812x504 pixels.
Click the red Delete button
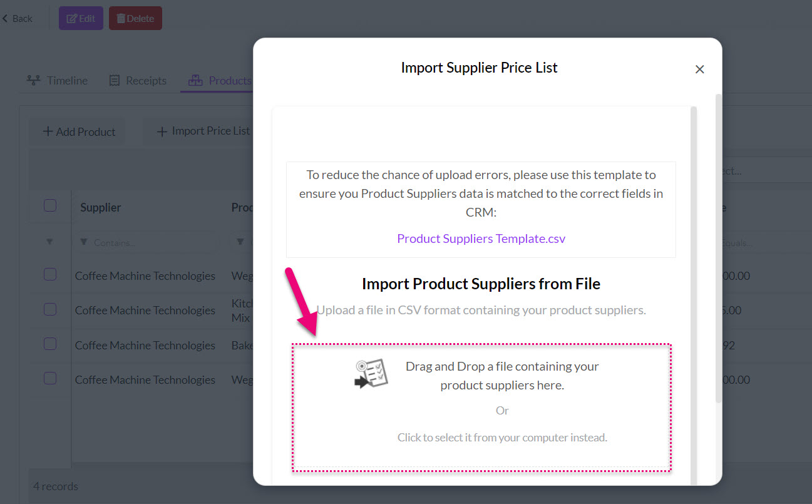(x=135, y=18)
